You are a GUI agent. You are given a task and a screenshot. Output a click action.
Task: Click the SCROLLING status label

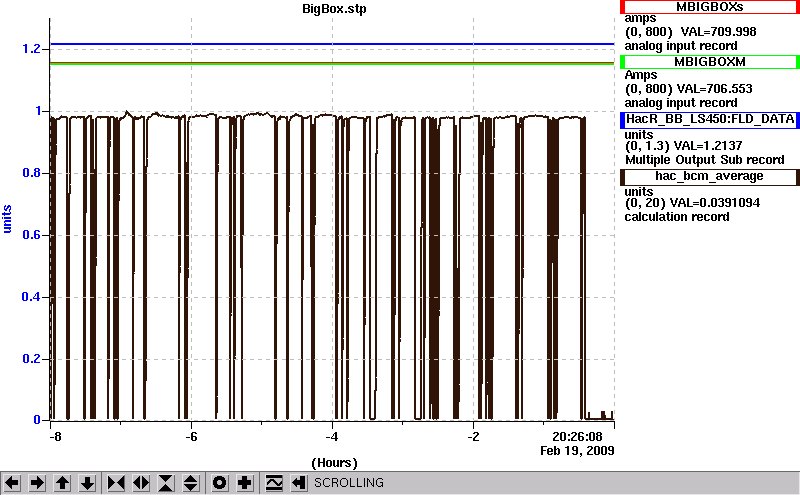(x=349, y=483)
